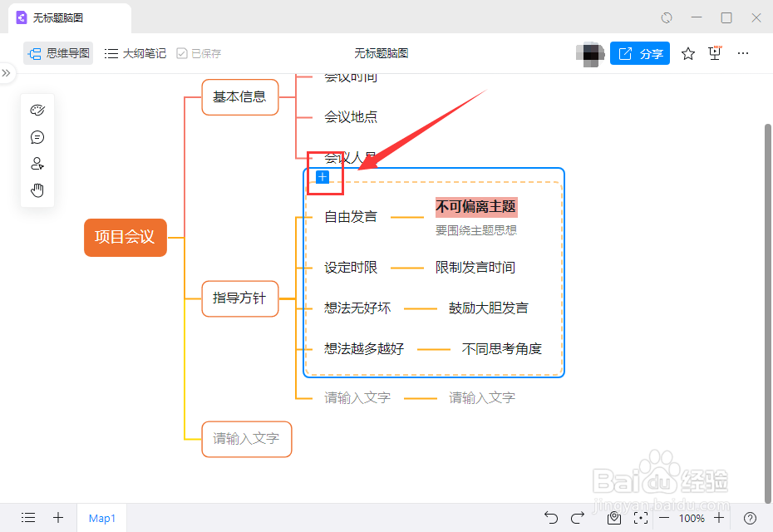Open the comment tool from the left toolbar
Screen dimensions: 773x532
point(37,136)
